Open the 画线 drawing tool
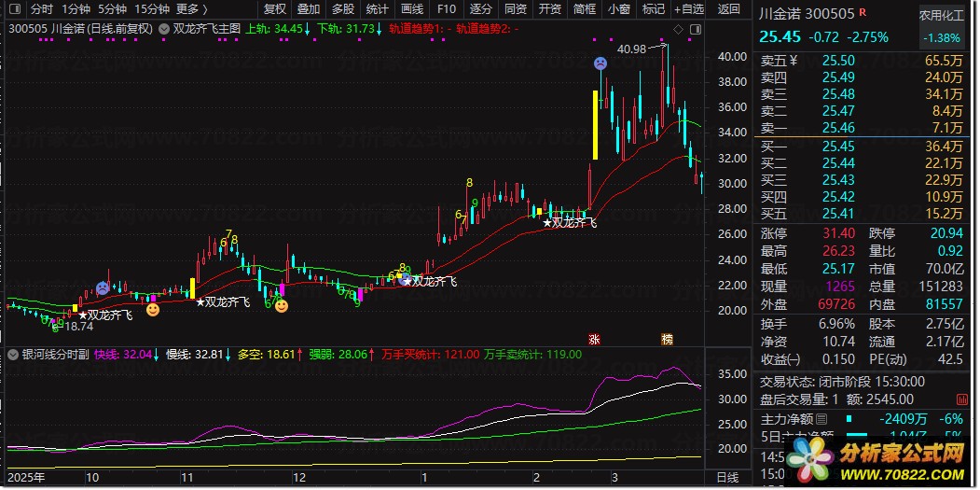The image size is (980, 490). coord(412,8)
